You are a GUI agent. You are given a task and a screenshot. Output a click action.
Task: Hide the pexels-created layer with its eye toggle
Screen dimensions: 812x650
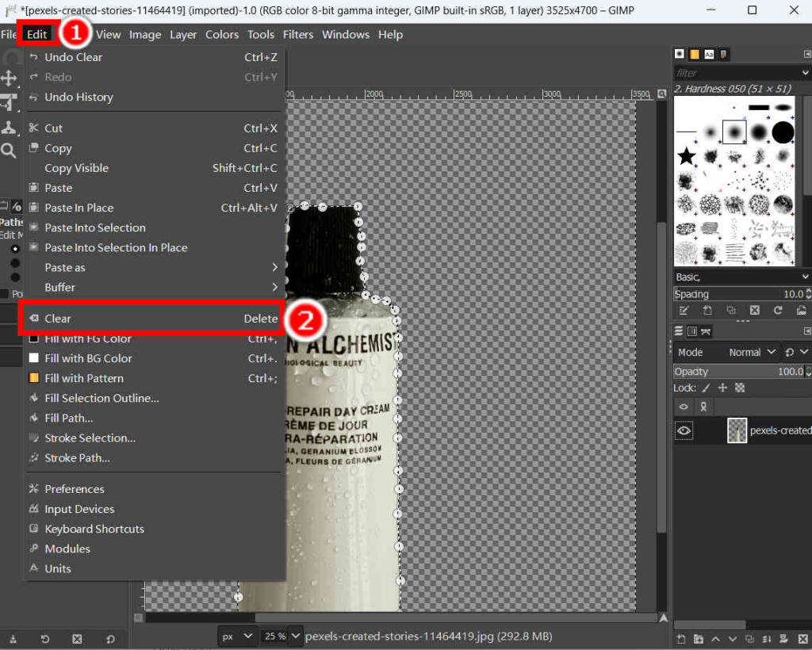click(x=684, y=430)
